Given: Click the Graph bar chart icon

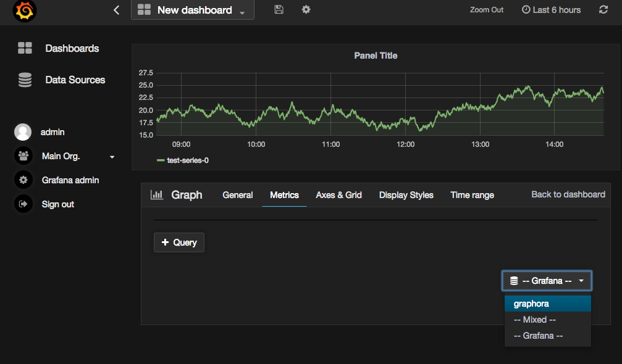Looking at the screenshot, I should pos(157,194).
